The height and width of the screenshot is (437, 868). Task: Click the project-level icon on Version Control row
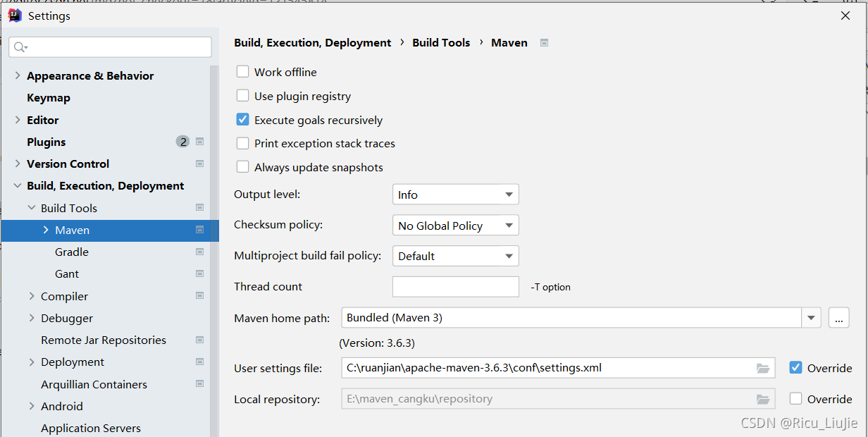[200, 164]
